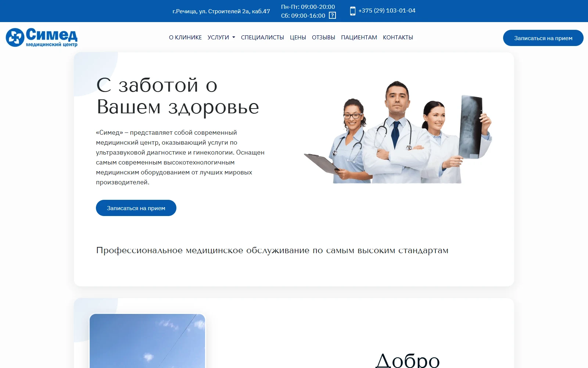The height and width of the screenshot is (368, 588).
Task: Click the Симед medical center logo
Action: point(42,38)
